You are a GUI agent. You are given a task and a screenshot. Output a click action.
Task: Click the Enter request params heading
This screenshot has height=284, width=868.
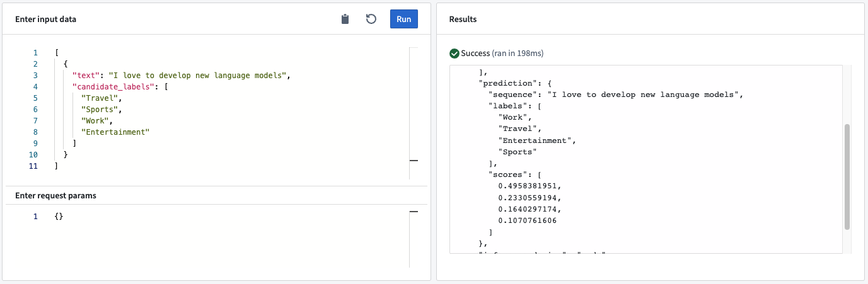(55, 196)
